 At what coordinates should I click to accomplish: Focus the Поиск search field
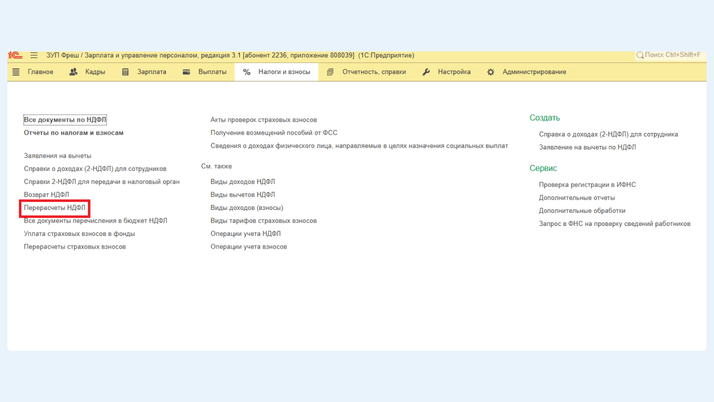point(673,55)
